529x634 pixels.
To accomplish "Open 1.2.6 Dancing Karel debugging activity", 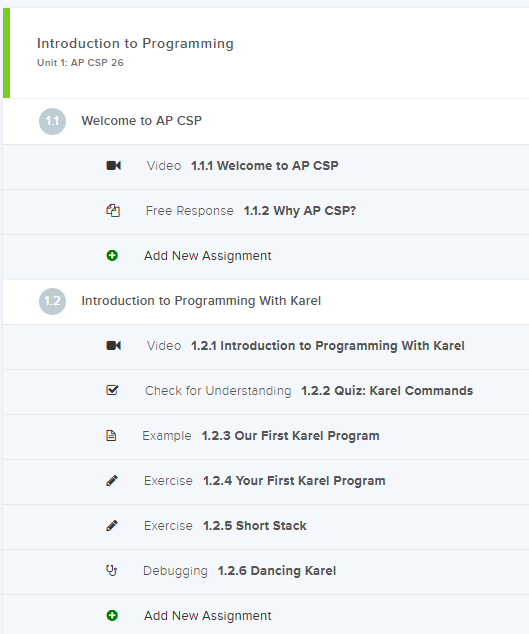I will coord(277,571).
